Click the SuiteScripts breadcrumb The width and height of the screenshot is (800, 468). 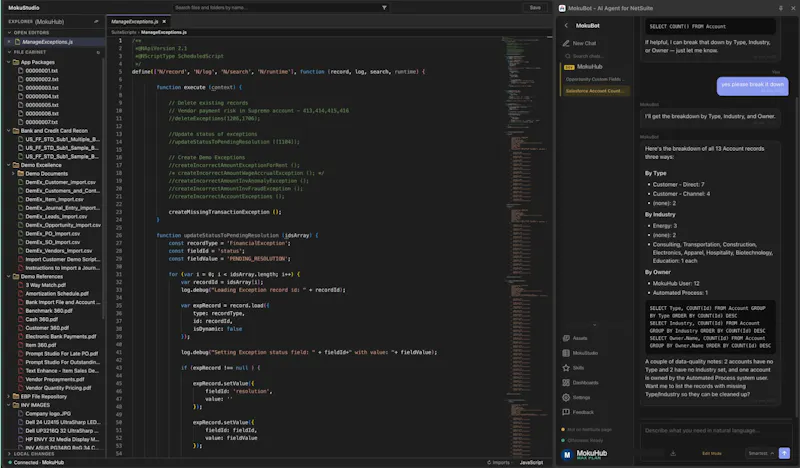124,32
